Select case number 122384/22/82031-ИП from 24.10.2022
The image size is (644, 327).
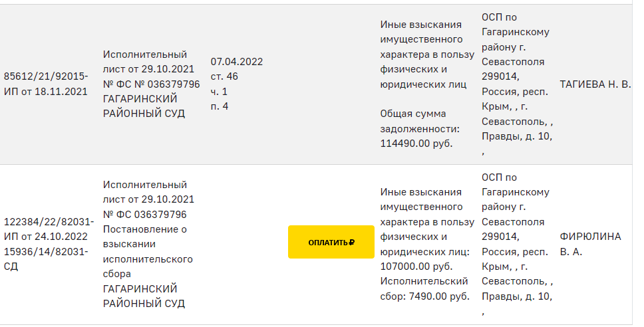point(49,229)
